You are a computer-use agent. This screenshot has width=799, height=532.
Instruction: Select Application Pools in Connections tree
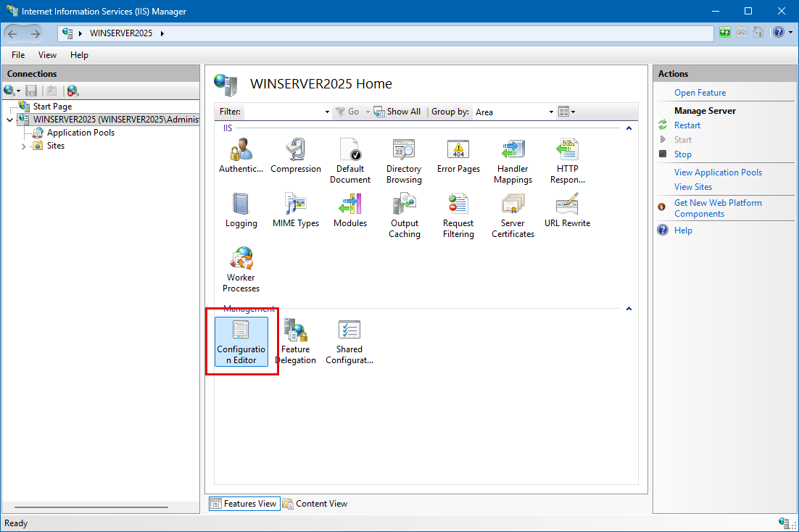(x=80, y=133)
